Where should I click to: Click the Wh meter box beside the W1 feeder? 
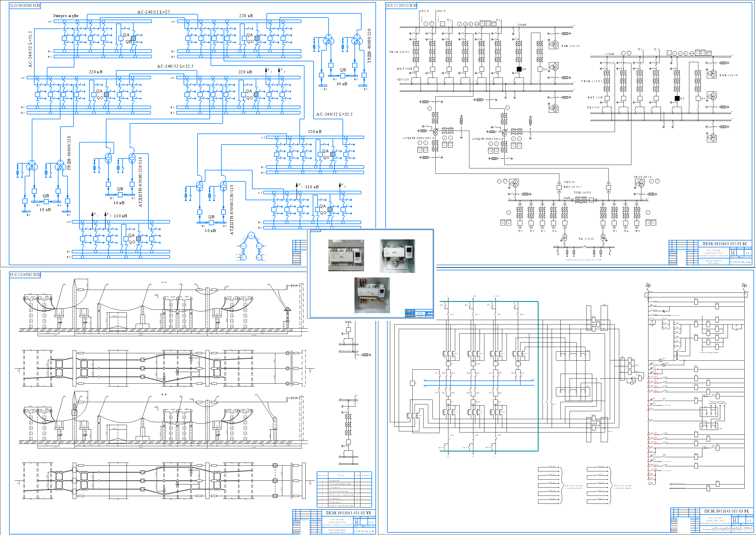(503, 223)
